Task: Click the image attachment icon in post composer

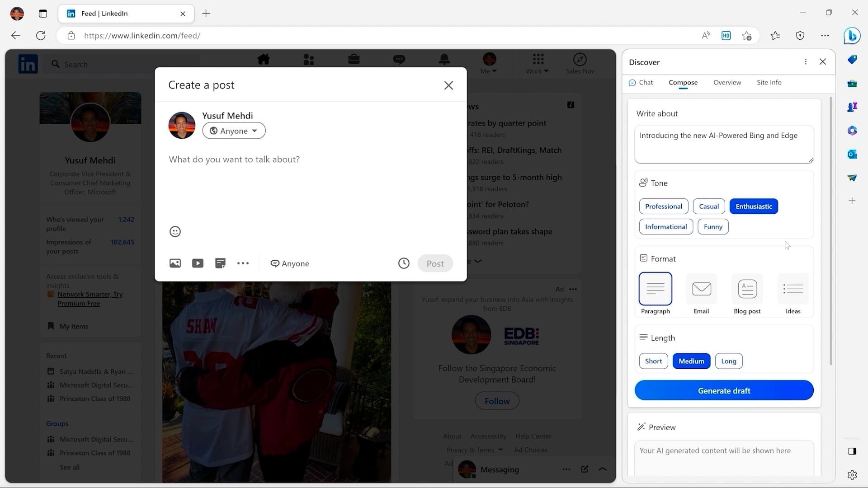Action: point(175,263)
